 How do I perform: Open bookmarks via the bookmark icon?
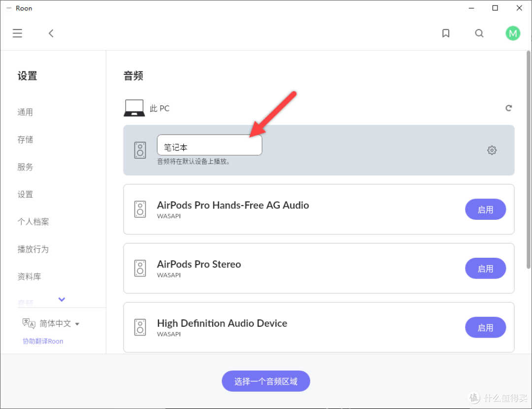[x=446, y=33]
